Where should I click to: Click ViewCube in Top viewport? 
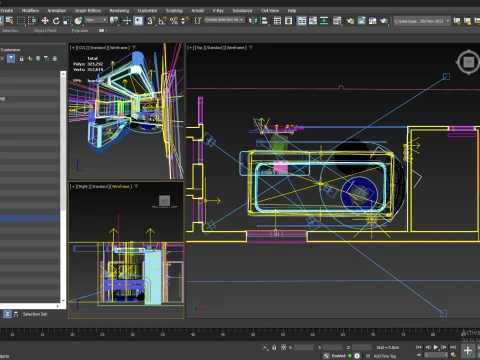(469, 62)
